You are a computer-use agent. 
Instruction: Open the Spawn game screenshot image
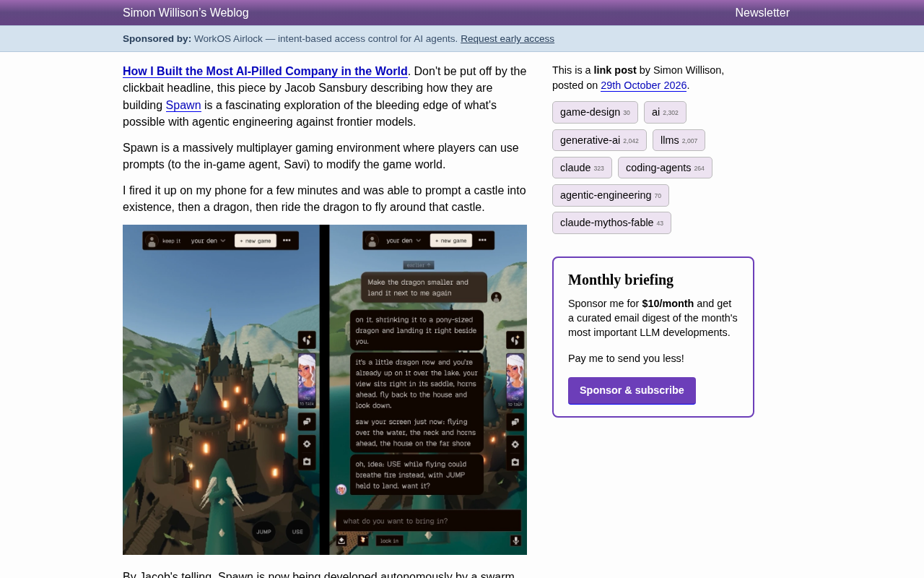[x=325, y=389]
